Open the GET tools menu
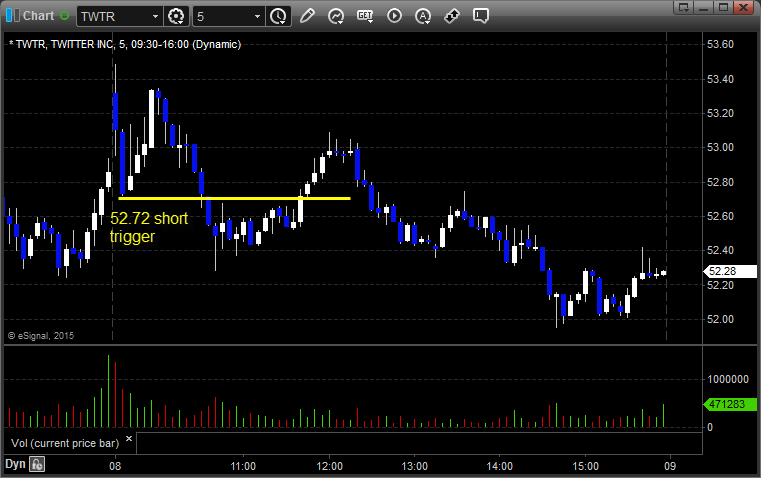The height and width of the screenshot is (478, 761). coord(365,16)
